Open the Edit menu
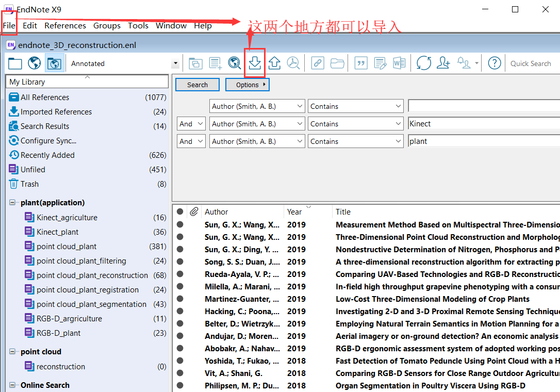 [x=29, y=25]
